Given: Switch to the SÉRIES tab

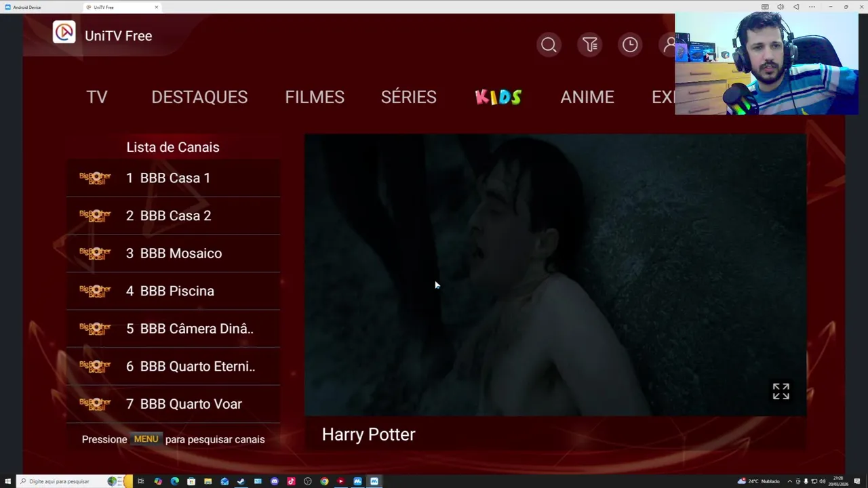Looking at the screenshot, I should (x=408, y=97).
